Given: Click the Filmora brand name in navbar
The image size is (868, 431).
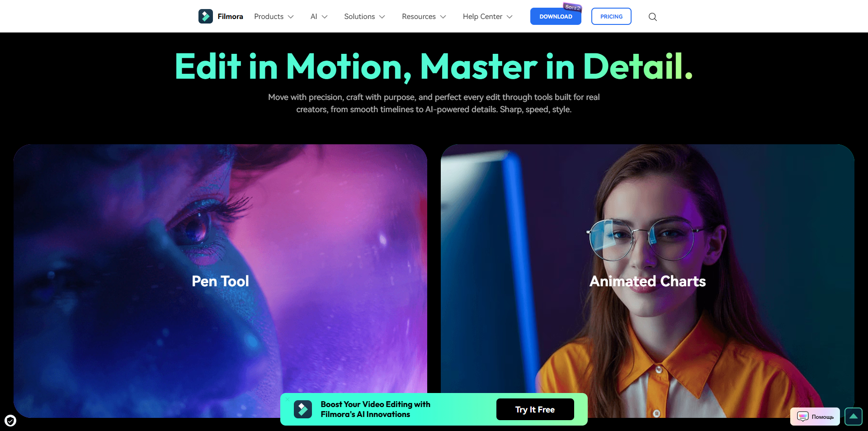Looking at the screenshot, I should coord(230,16).
